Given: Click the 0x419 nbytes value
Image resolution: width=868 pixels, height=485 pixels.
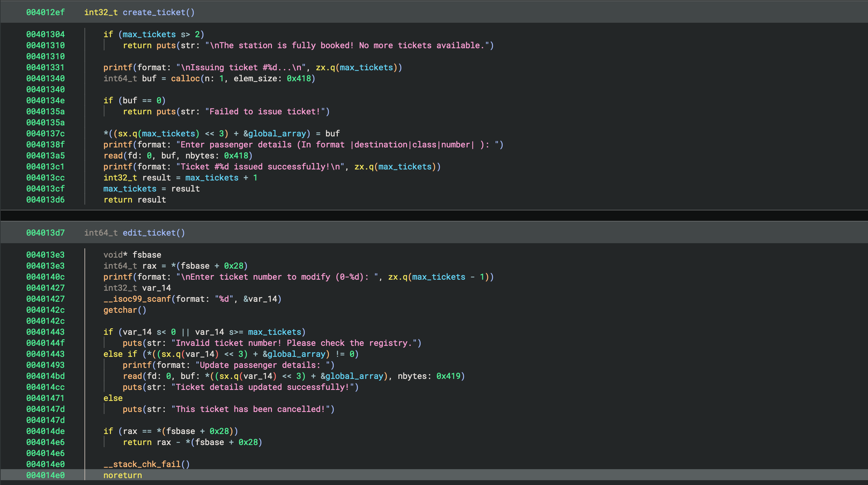Looking at the screenshot, I should tap(448, 376).
